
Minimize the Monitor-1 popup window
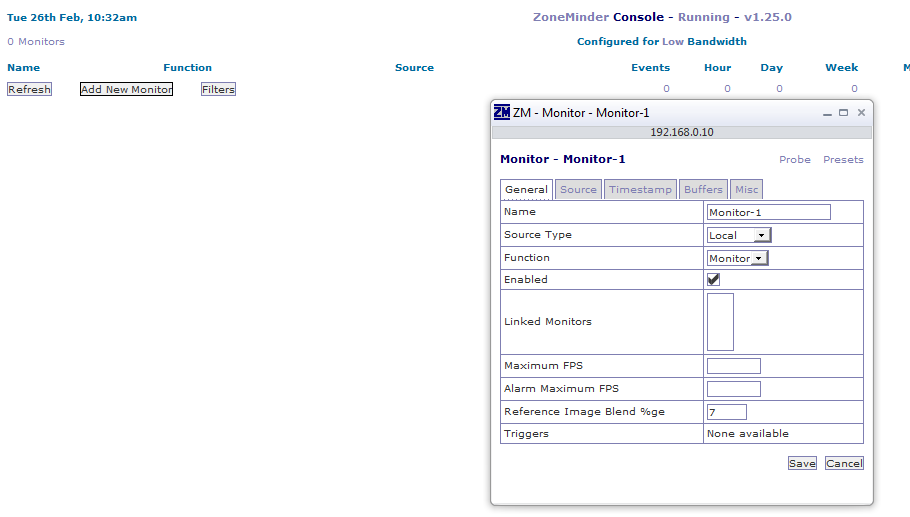pyautogui.click(x=827, y=113)
